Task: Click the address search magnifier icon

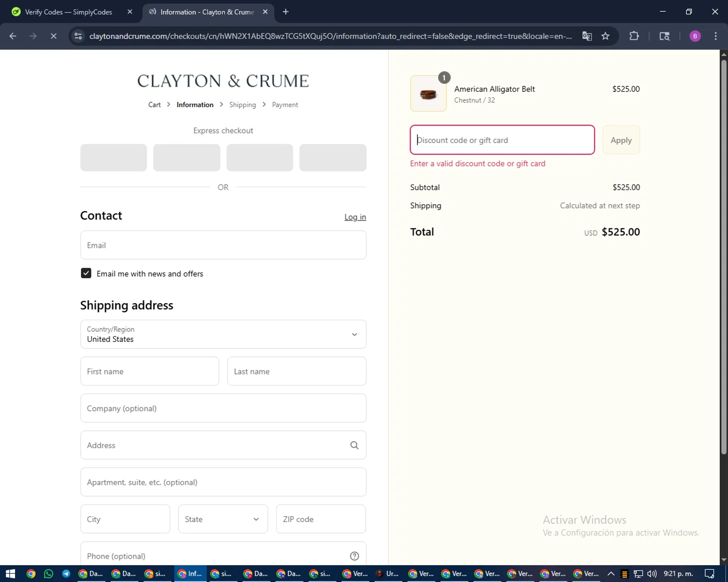Action: 354,445
